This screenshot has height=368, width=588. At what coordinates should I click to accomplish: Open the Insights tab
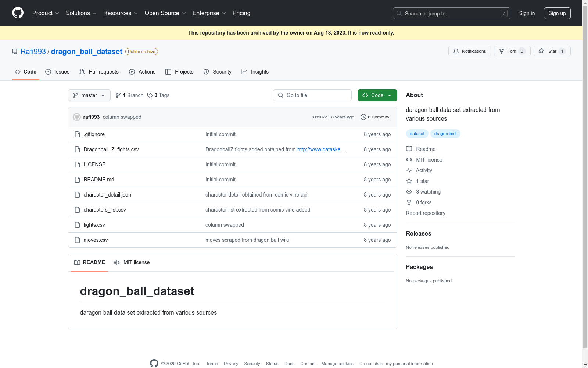point(255,72)
